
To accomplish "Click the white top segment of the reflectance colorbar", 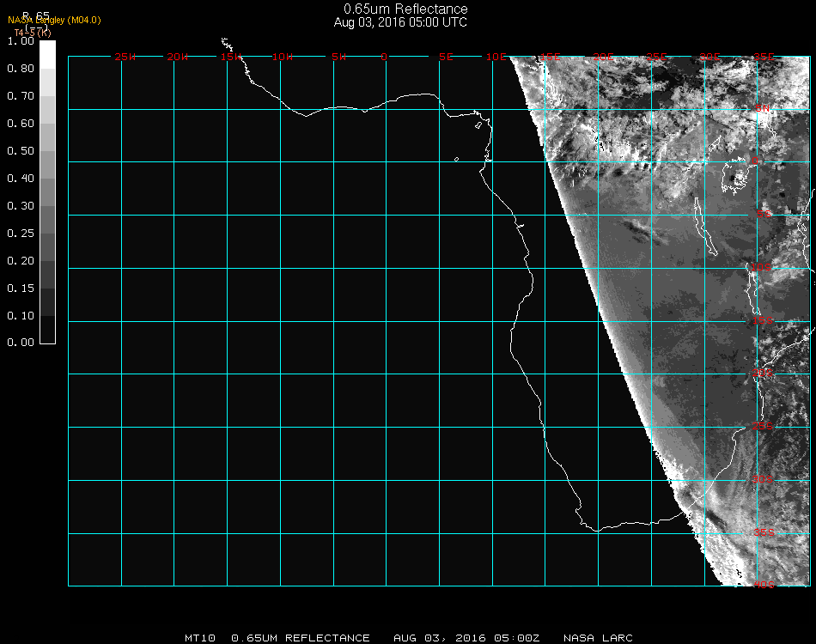I will (47, 54).
